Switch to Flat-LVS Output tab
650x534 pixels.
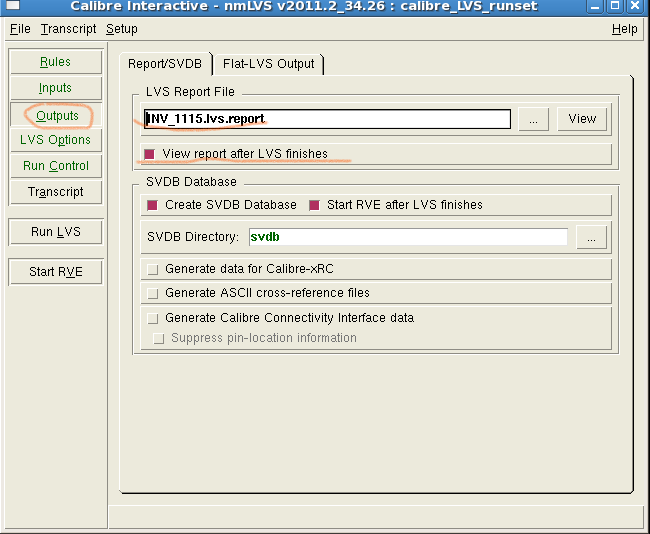269,64
